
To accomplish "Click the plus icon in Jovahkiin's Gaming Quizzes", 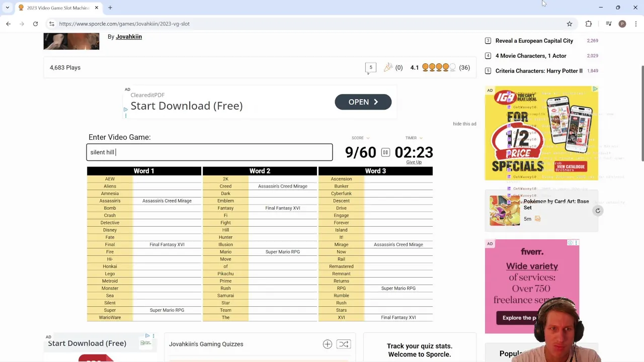I will pyautogui.click(x=328, y=344).
